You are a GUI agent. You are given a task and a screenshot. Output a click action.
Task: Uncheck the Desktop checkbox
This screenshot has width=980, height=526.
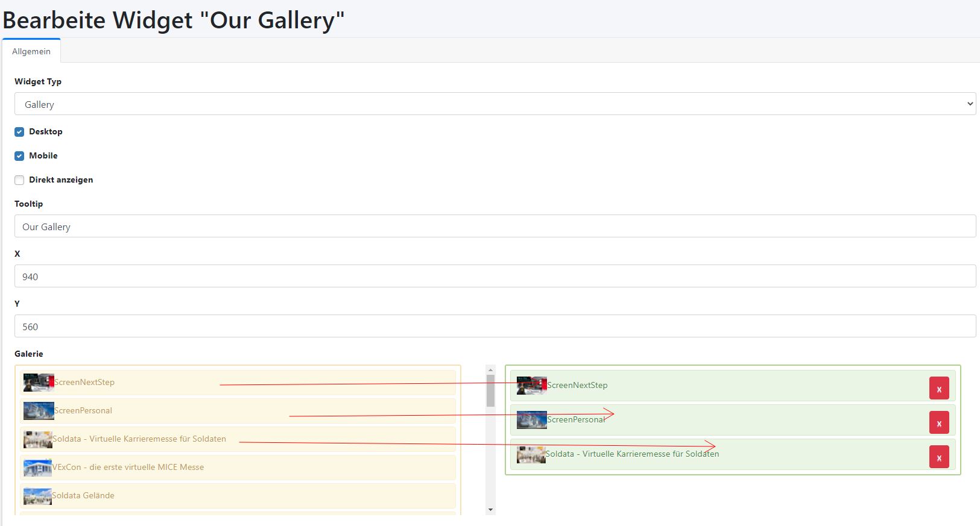point(19,132)
